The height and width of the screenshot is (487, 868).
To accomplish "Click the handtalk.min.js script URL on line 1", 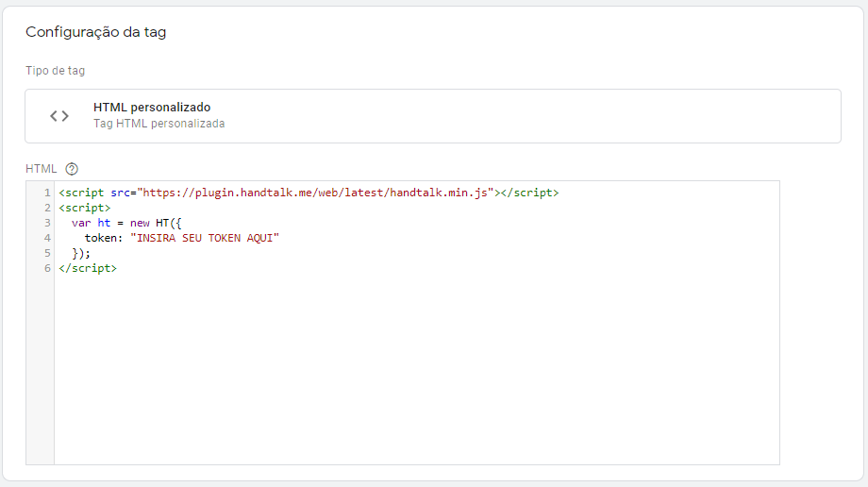I will [x=315, y=193].
